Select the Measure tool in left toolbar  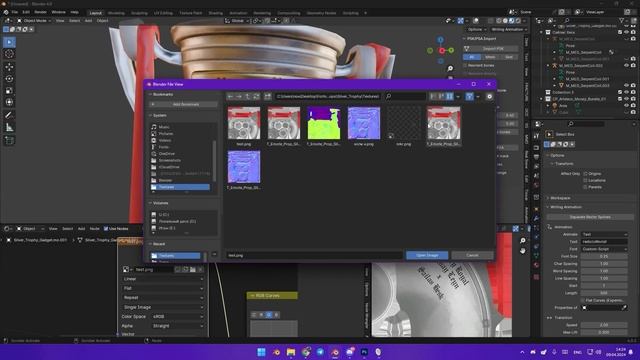(x=9, y=127)
